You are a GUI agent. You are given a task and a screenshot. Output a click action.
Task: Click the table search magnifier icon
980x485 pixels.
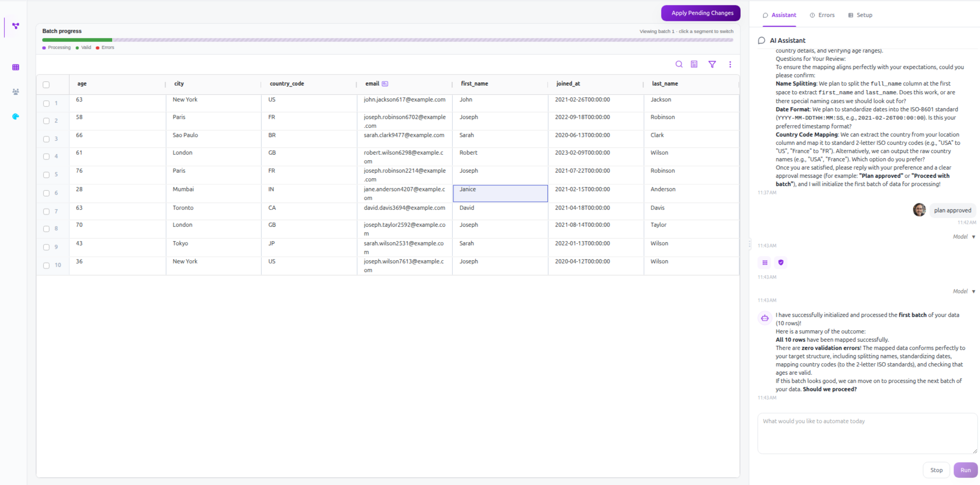[x=679, y=64]
